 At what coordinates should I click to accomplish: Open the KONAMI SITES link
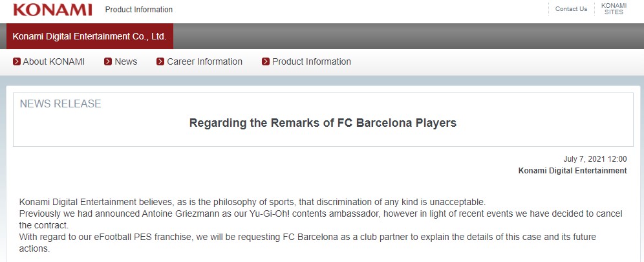(614, 9)
